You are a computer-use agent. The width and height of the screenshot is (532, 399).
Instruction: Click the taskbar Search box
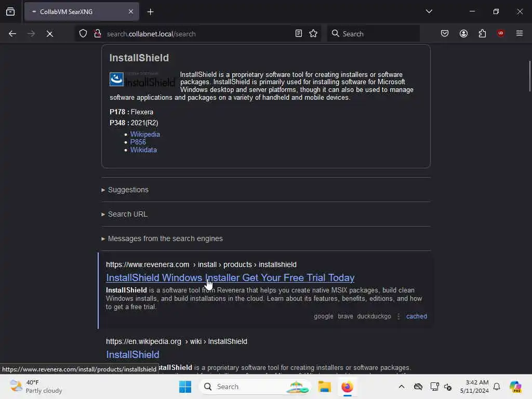point(256,387)
